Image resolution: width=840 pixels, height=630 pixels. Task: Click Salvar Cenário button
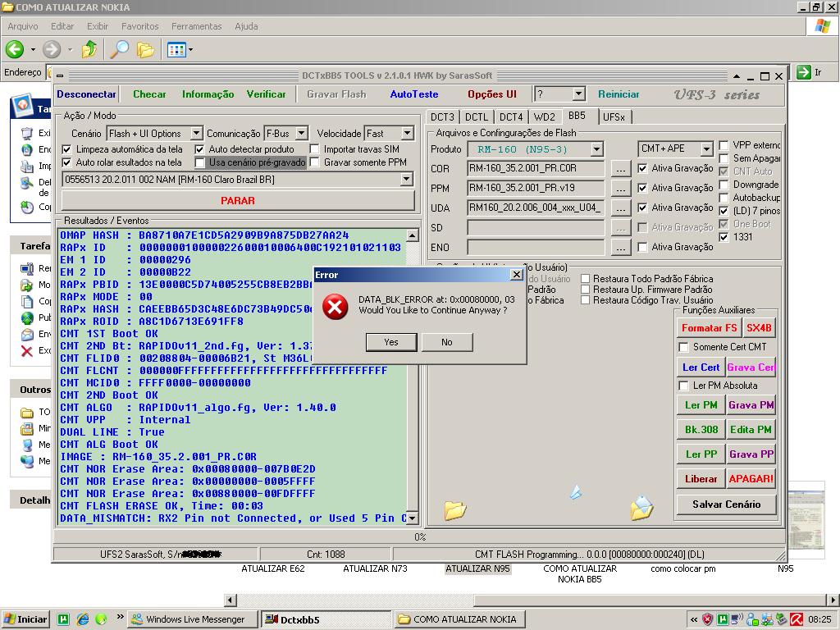(x=727, y=504)
